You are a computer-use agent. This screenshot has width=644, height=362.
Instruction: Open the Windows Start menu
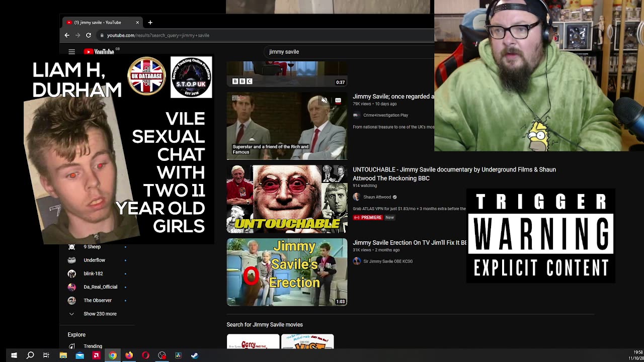click(14, 355)
